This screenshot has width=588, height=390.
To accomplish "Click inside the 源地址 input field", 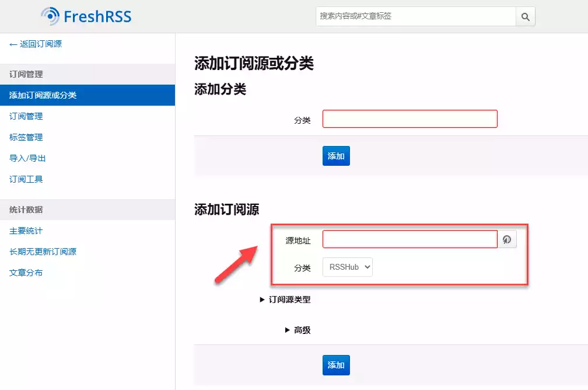I will click(x=408, y=239).
